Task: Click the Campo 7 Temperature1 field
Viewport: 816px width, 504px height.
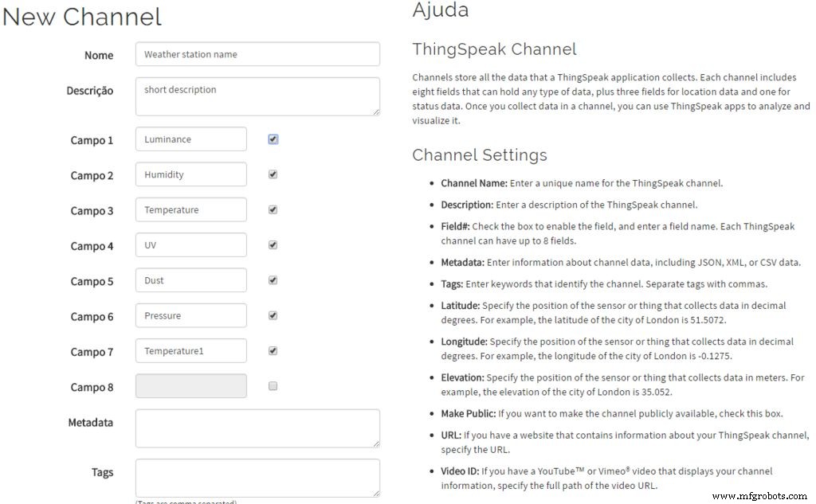Action: click(x=191, y=350)
